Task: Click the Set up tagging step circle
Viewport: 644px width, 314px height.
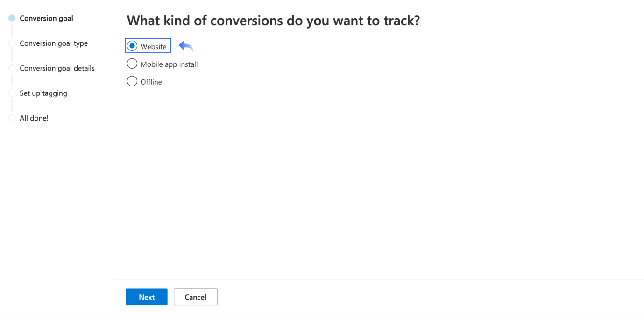Action: [x=12, y=93]
